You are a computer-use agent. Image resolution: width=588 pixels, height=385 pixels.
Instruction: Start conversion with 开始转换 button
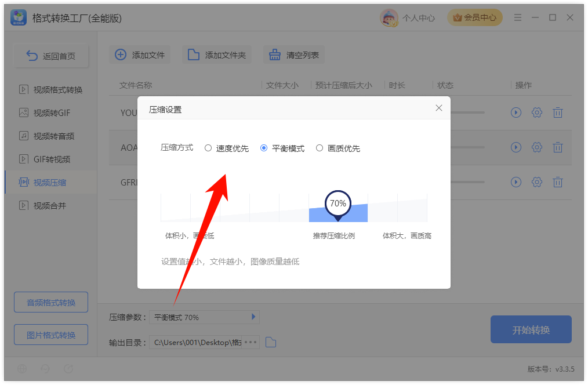[x=531, y=329]
